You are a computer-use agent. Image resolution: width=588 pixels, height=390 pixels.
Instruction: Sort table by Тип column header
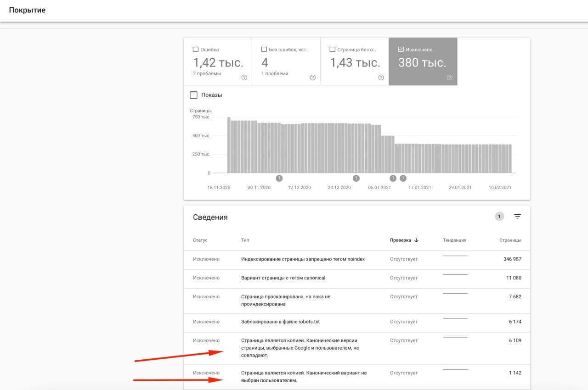pos(245,240)
